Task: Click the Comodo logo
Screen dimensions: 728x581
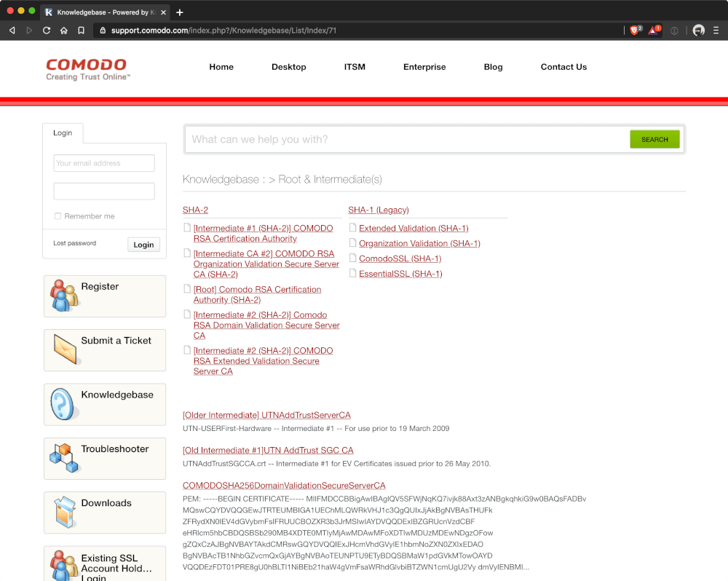Action: [87, 69]
